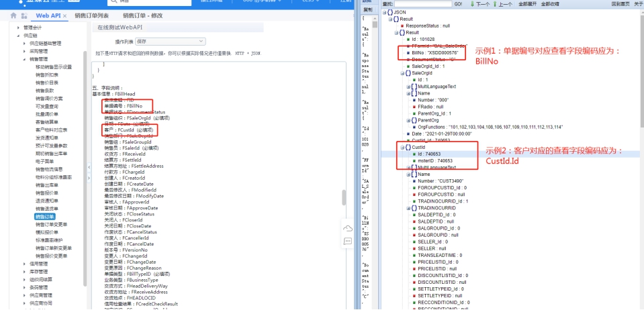Collapse the root JSON node
This screenshot has width=644, height=310.
point(384,12)
